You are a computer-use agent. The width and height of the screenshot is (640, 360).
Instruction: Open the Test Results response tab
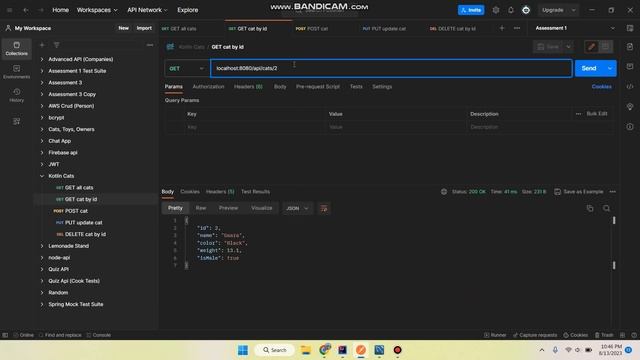tap(255, 191)
